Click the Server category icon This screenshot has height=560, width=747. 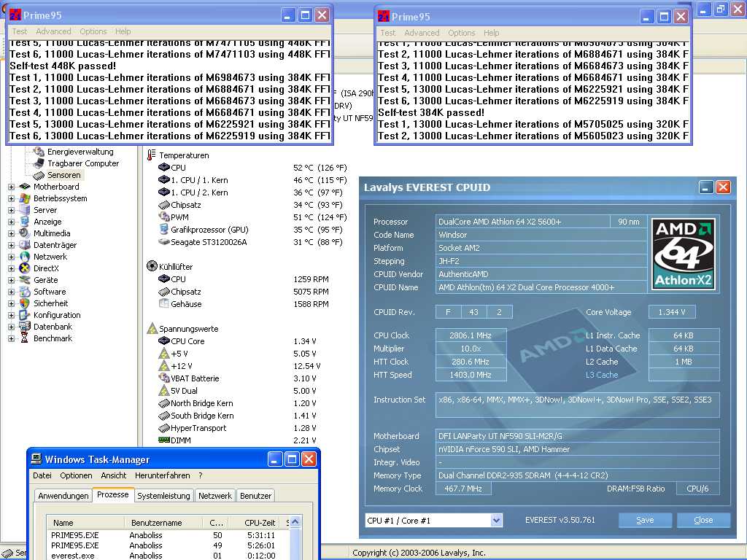click(x=25, y=210)
